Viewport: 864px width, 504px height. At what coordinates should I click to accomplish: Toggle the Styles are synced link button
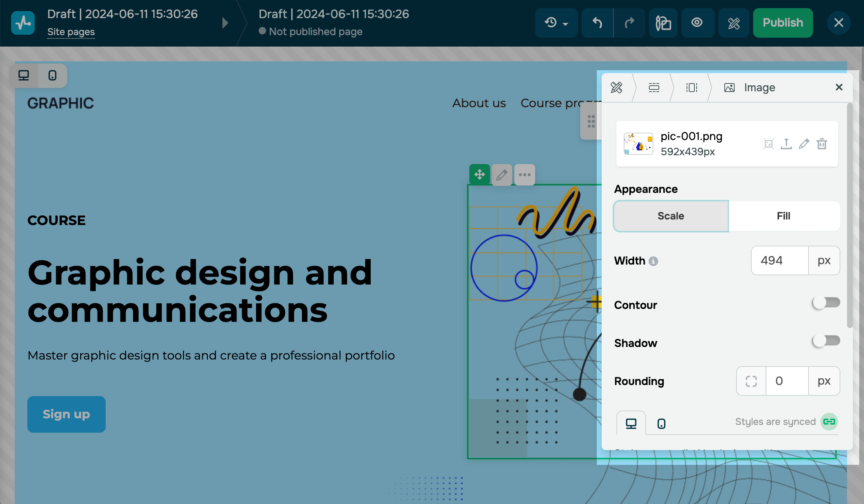pos(829,422)
